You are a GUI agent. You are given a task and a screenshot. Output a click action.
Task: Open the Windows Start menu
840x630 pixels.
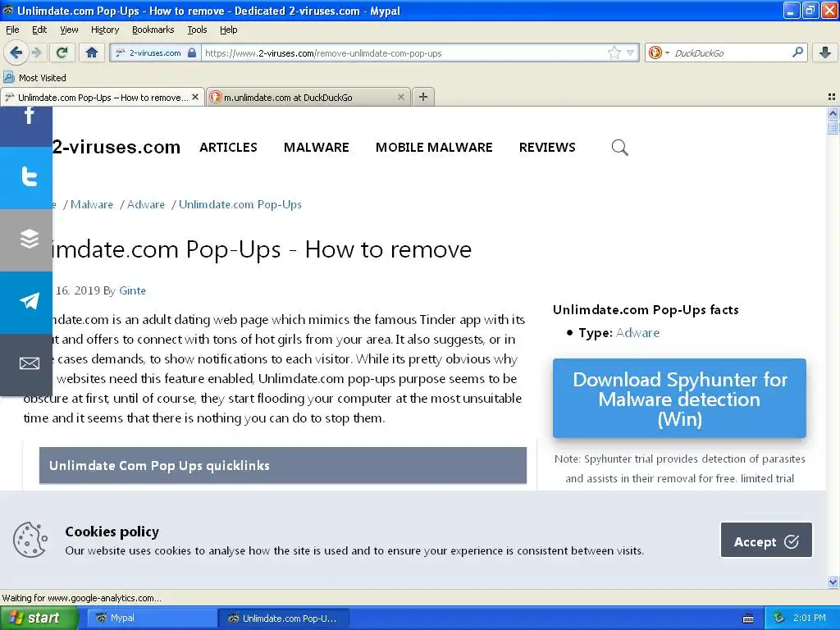[39, 618]
